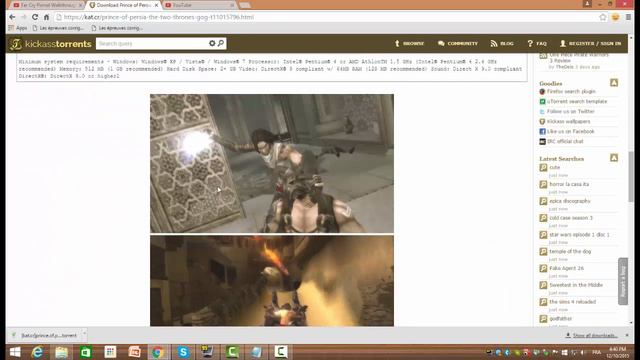Open the Windows Start button
This screenshot has height=360, width=640.
[x=15, y=352]
